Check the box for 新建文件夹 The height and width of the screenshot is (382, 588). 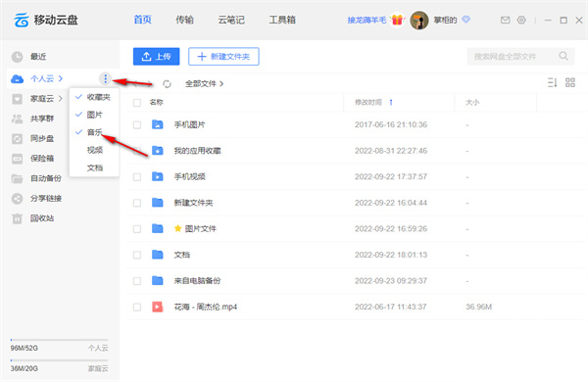(x=137, y=203)
